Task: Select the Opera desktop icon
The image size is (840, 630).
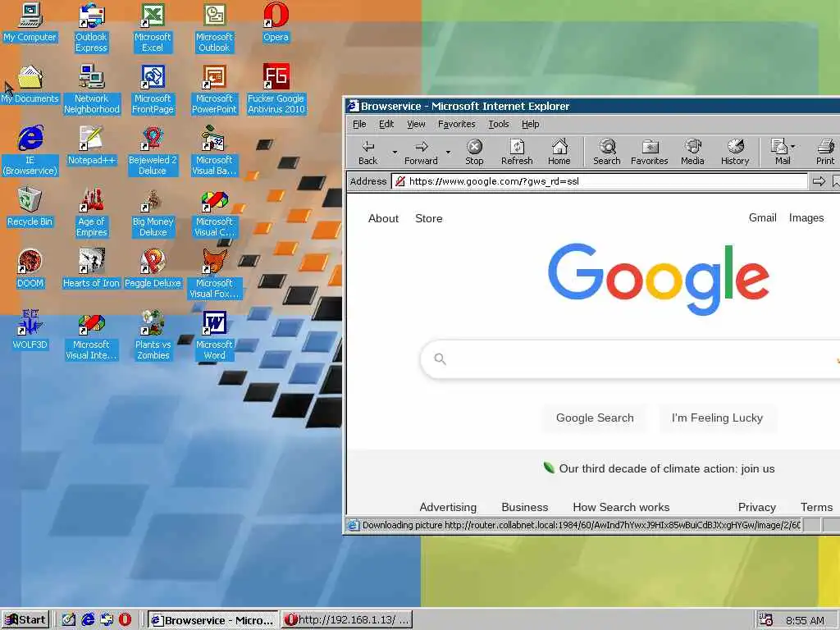Action: coord(276,22)
